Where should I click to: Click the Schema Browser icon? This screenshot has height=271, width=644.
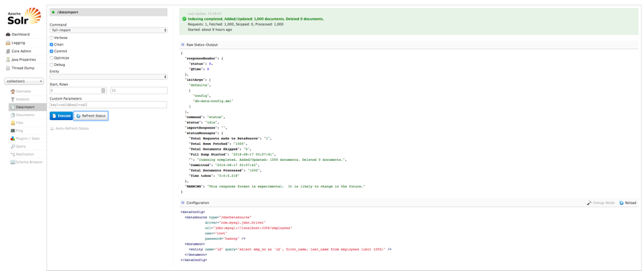pyautogui.click(x=13, y=162)
